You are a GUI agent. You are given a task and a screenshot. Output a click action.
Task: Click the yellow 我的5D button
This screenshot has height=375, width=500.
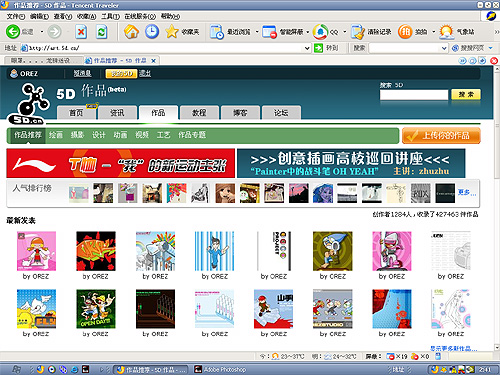pyautogui.click(x=121, y=73)
